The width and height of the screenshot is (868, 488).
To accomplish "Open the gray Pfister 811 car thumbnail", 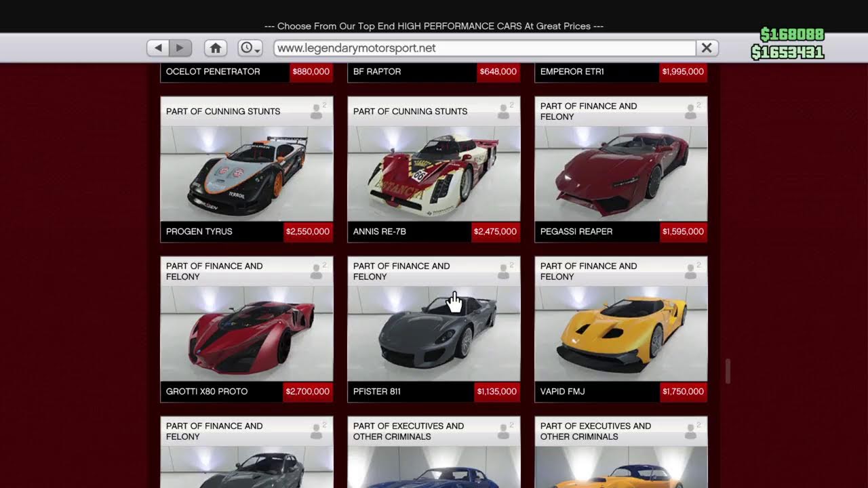I will tap(434, 333).
